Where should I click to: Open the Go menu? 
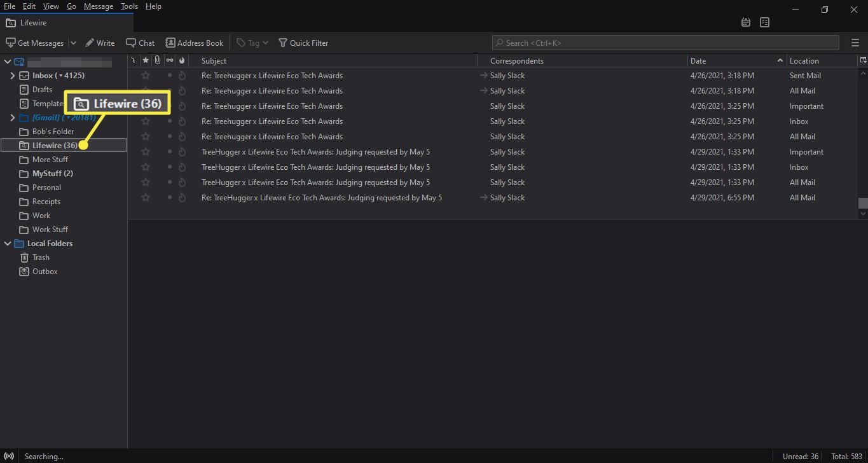pos(71,6)
